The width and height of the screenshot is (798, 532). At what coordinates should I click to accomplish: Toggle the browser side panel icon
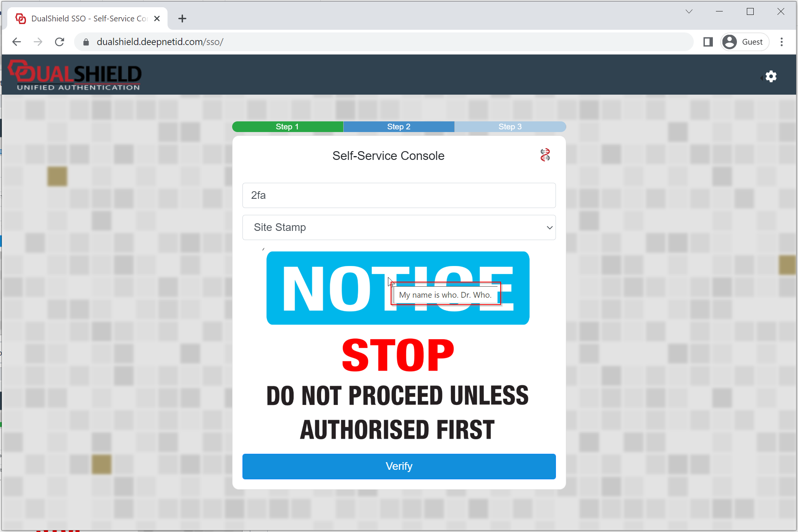point(708,42)
